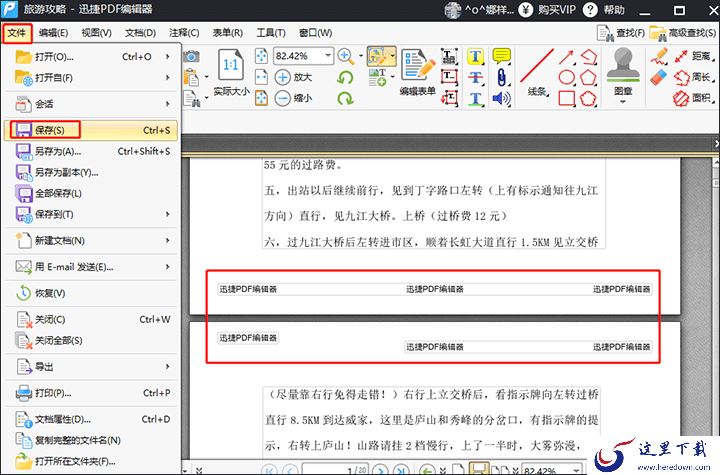Click the 编辑表单 button
Viewport: 720px width, 475px height.
pos(417,73)
